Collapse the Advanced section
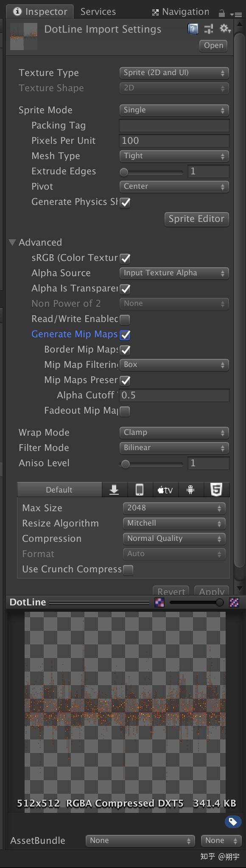The height and width of the screenshot is (868, 246). click(12, 242)
